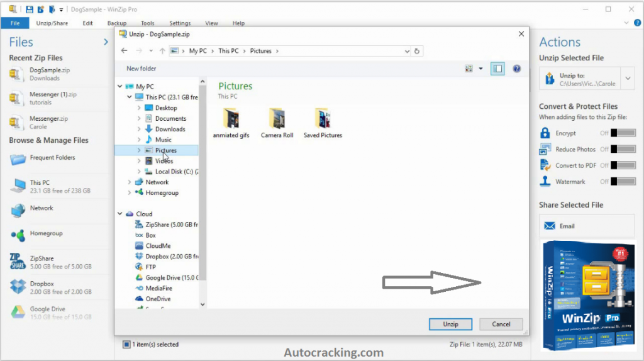Click New folder button

pos(142,69)
